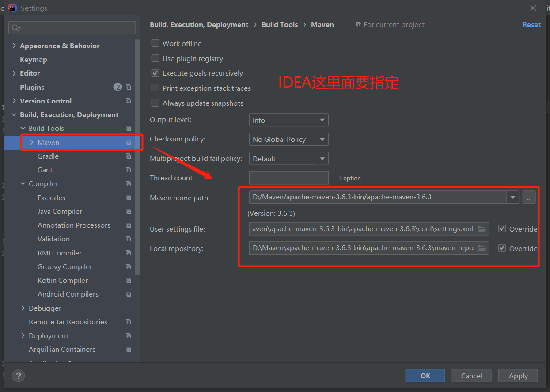Viewport: 550px width, 392px height.
Task: Click the plugins update count badge
Action: [x=118, y=87]
